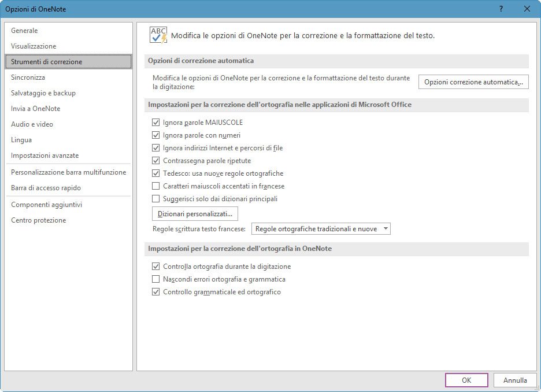This screenshot has height=392, width=541.
Task: Confirm settings with OK button
Action: point(466,380)
